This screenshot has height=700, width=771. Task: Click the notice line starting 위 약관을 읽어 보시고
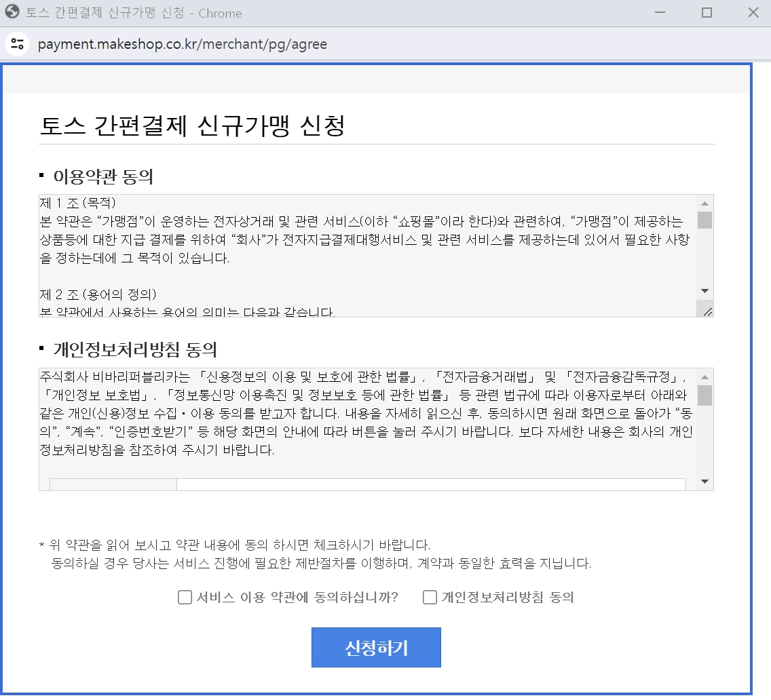pos(235,545)
